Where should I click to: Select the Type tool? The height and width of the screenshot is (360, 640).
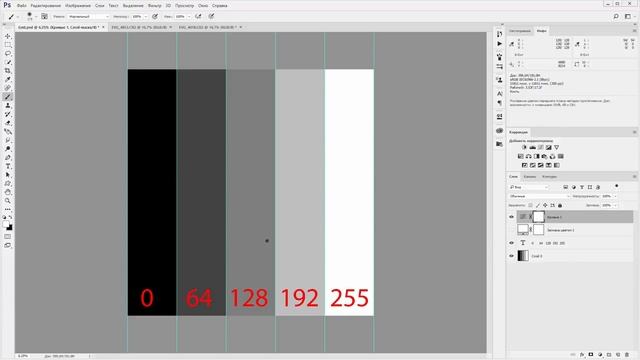point(8,166)
